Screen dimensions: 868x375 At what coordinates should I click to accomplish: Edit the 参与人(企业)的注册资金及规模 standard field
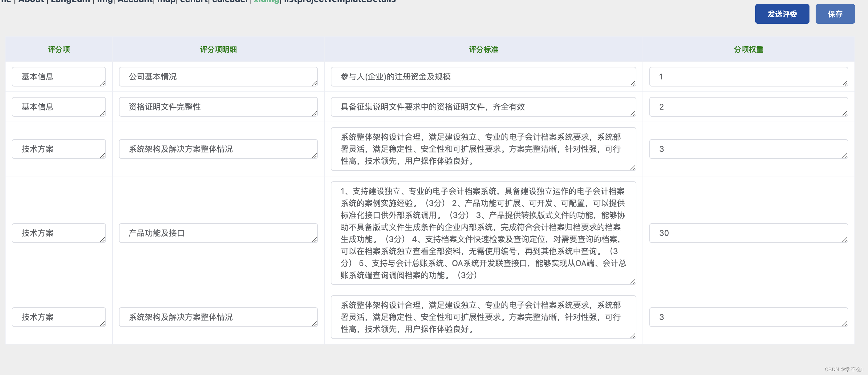click(x=483, y=76)
